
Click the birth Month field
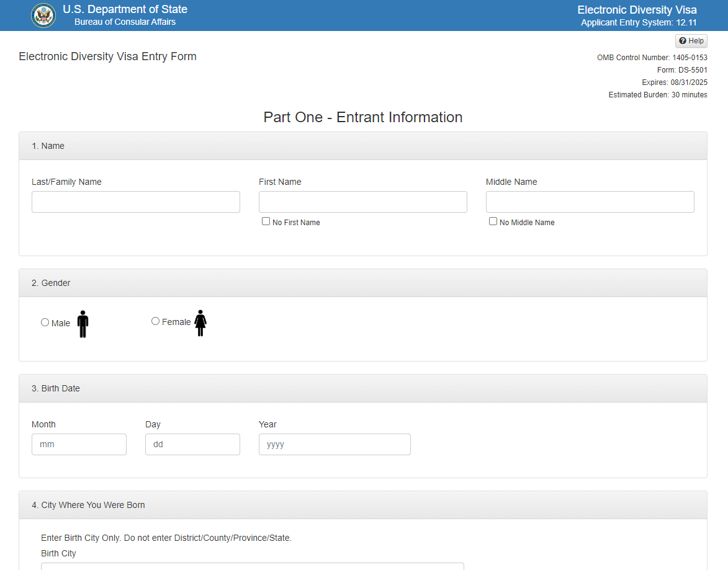(x=79, y=445)
